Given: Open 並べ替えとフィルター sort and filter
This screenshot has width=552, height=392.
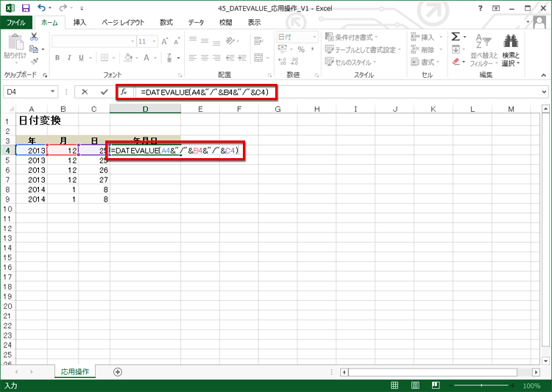Looking at the screenshot, I should 484,49.
